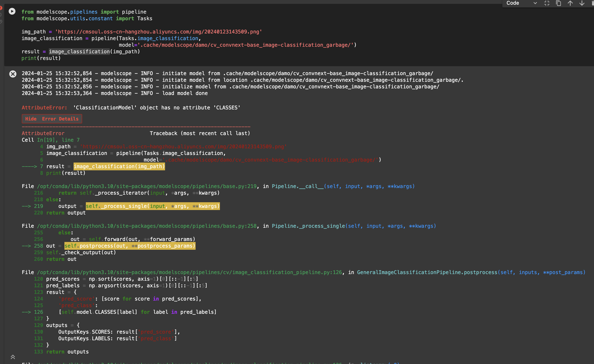Run the code cell
The height and width of the screenshot is (364, 594).
12,11
